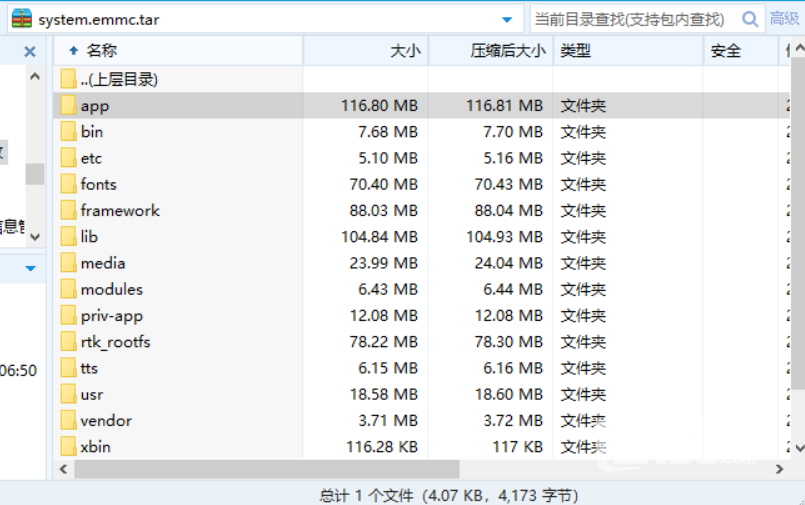Select the rtk_rootfs folder name
Screen dimensions: 805x505
(116, 342)
